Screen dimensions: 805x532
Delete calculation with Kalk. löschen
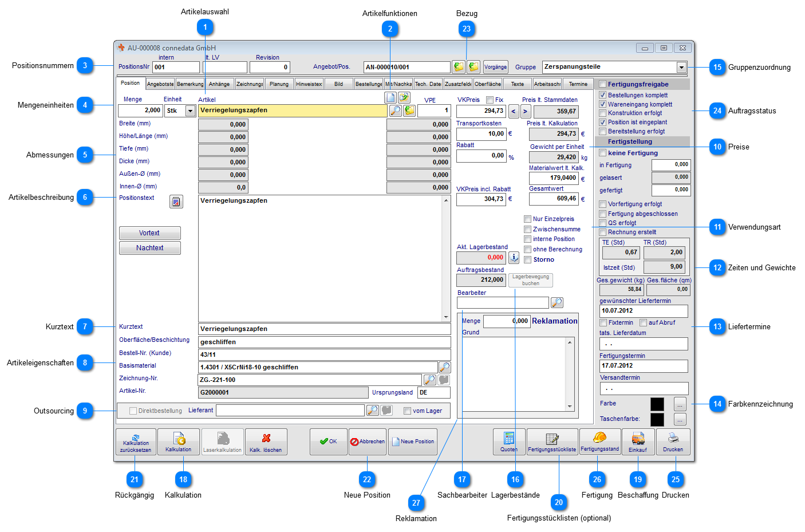coord(266,442)
